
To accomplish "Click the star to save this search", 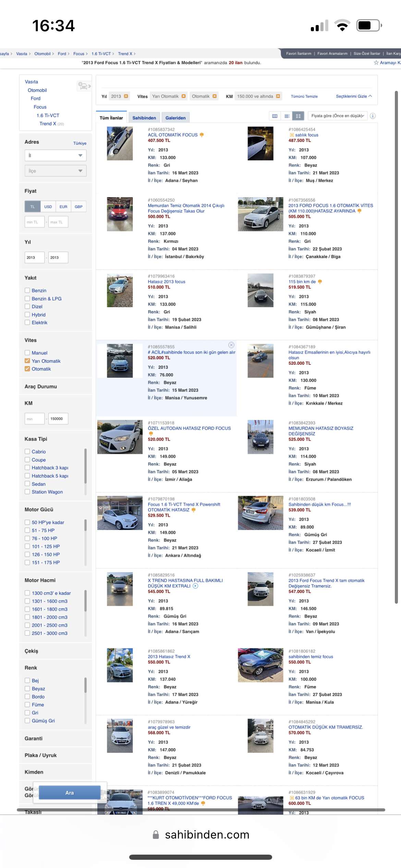I will click(x=376, y=62).
